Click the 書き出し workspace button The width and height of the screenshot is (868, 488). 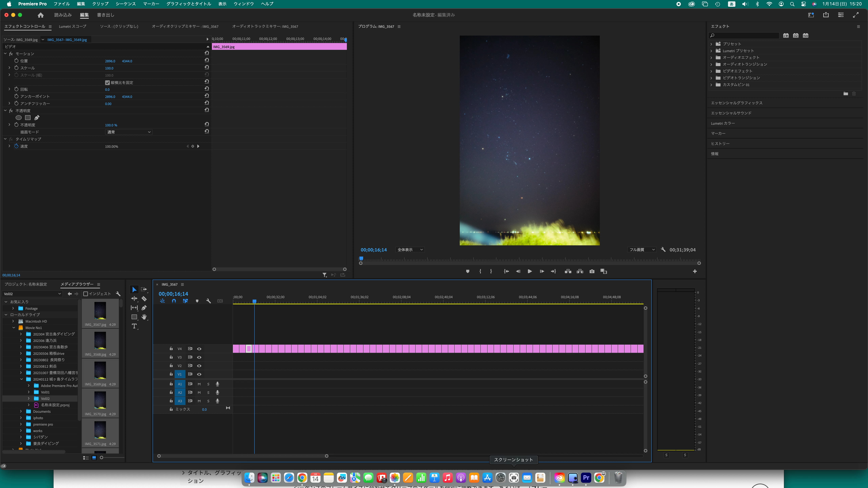tap(105, 15)
